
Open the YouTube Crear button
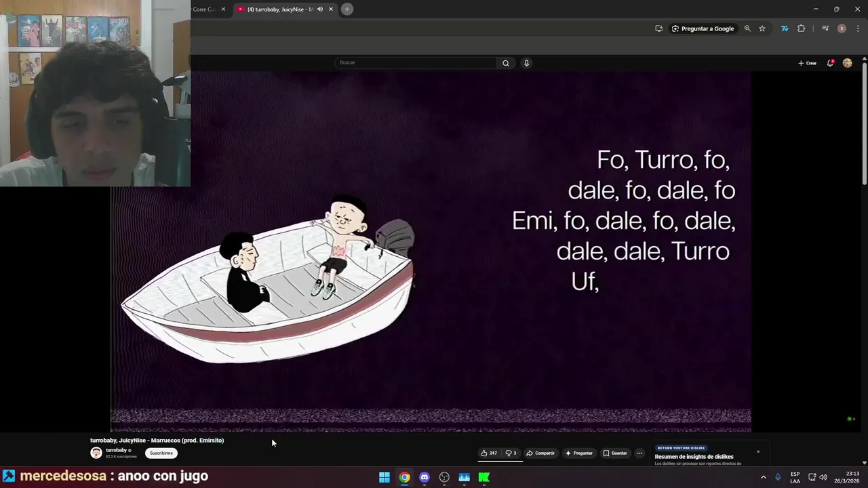807,63
